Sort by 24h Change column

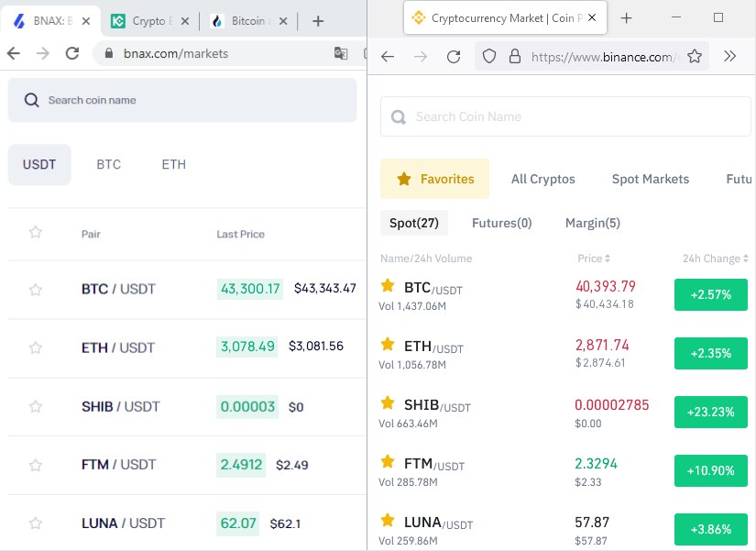[x=716, y=259]
